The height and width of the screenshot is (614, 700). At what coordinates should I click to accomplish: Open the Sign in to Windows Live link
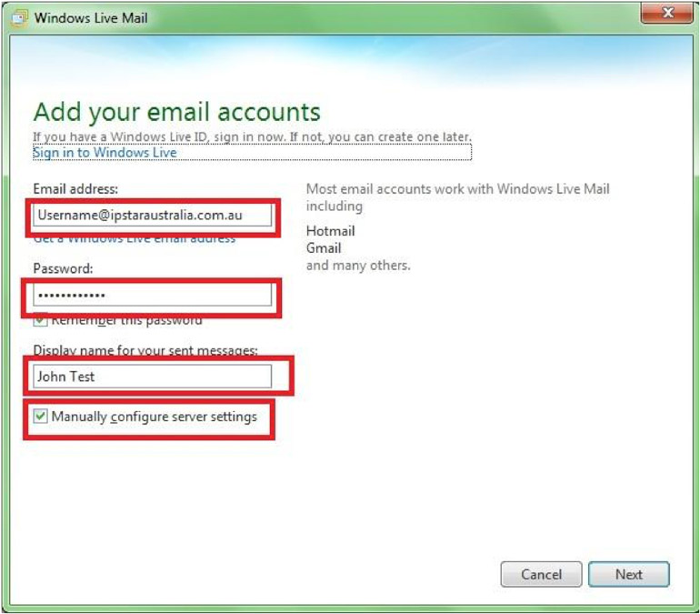105,153
